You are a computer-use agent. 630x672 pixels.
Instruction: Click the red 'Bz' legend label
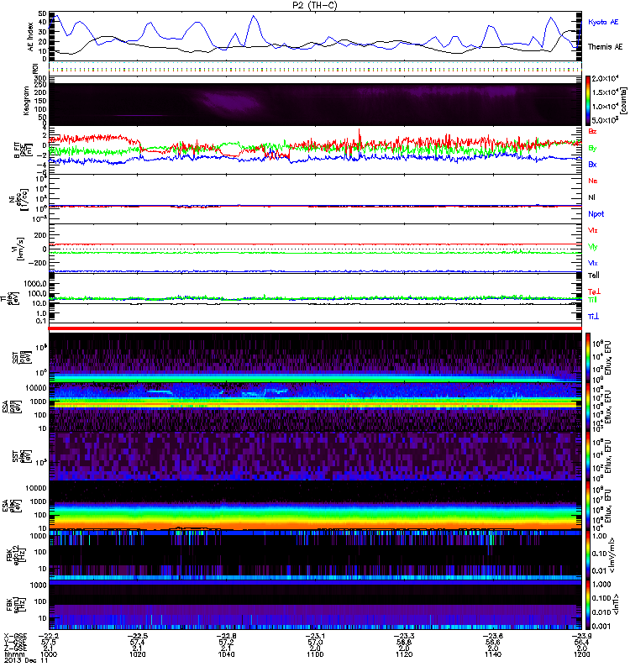click(x=592, y=131)
